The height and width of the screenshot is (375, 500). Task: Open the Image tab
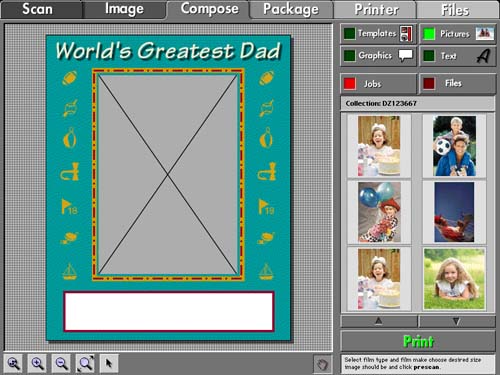click(x=124, y=9)
